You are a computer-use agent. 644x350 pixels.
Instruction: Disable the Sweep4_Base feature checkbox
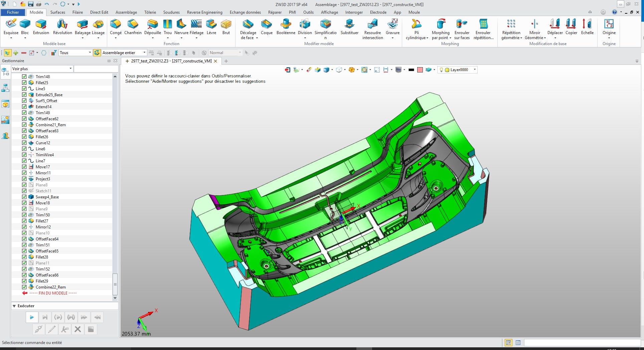[x=24, y=197]
